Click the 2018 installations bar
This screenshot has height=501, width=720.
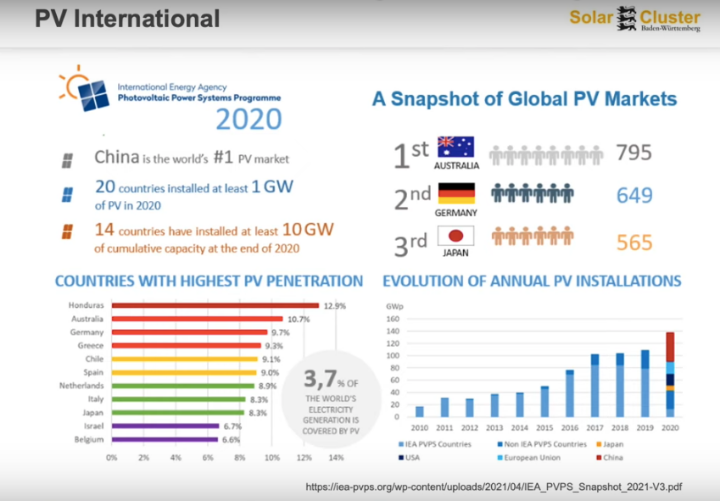[620, 385]
